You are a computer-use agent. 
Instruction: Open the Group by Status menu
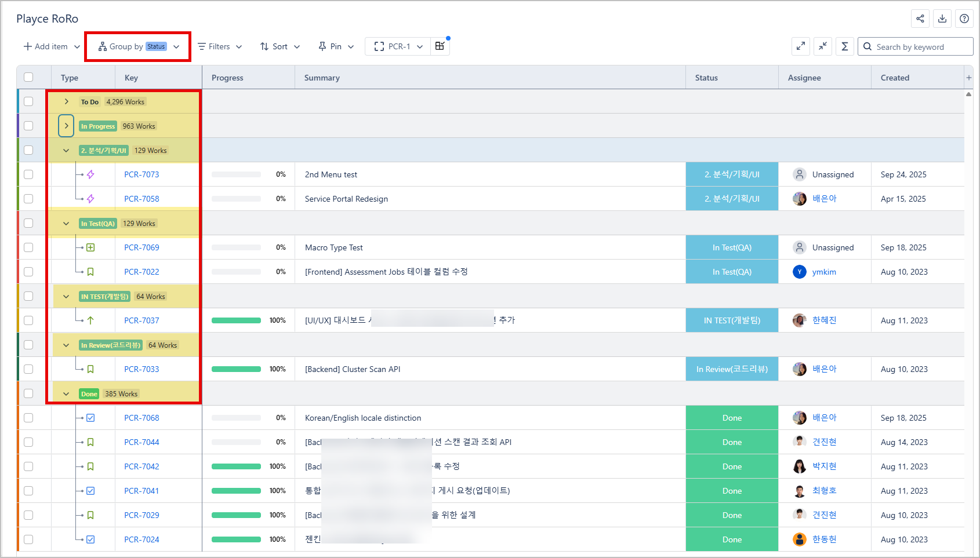pos(137,46)
